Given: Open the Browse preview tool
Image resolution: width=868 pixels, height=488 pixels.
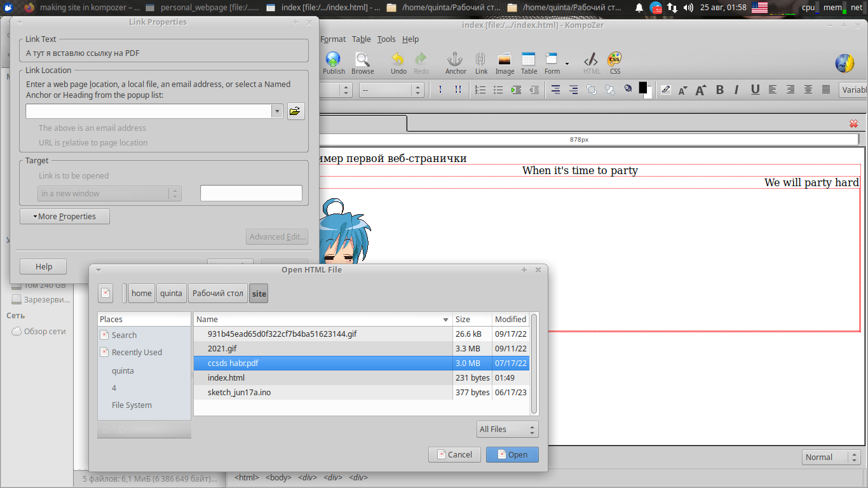Looking at the screenshot, I should (x=362, y=62).
